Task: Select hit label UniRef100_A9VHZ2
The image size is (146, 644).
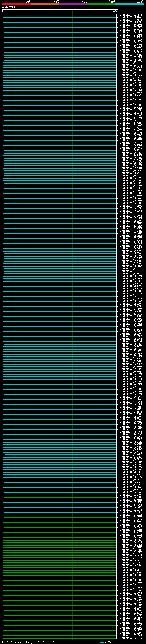Action: (x=131, y=533)
